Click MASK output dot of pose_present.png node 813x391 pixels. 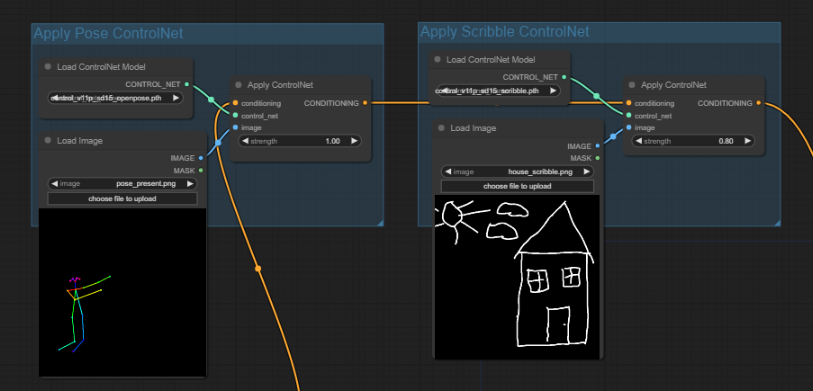(201, 170)
